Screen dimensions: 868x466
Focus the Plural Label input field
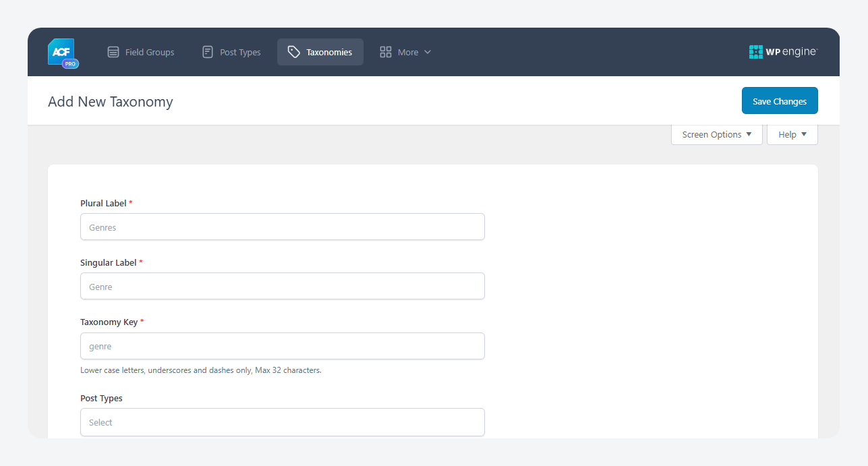283,227
